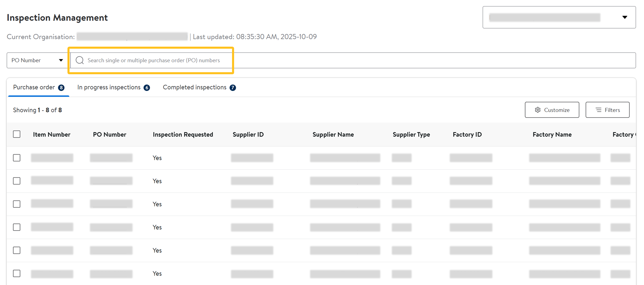Screen dimensions: 644x285
Task: Click the In progress inspections count badge
Action: (x=147, y=88)
